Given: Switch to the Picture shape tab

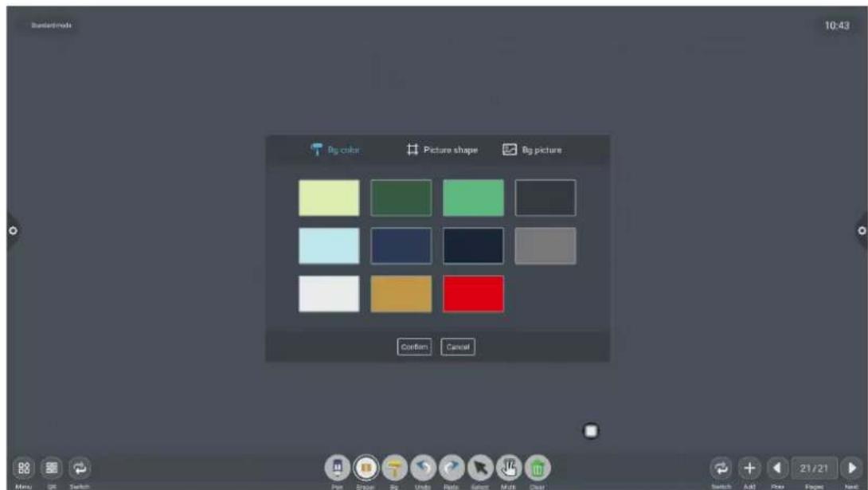Looking at the screenshot, I should tap(442, 150).
